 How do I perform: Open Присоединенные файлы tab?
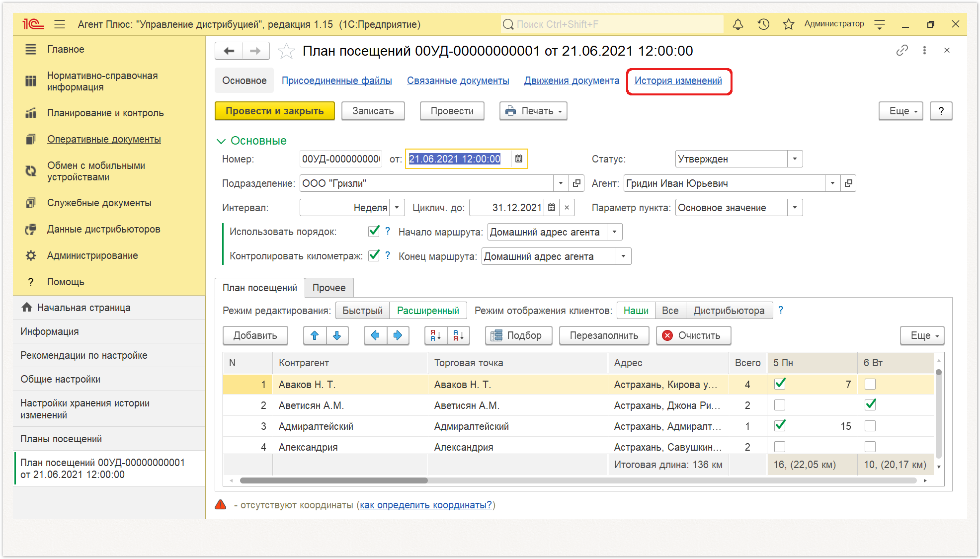(x=336, y=80)
